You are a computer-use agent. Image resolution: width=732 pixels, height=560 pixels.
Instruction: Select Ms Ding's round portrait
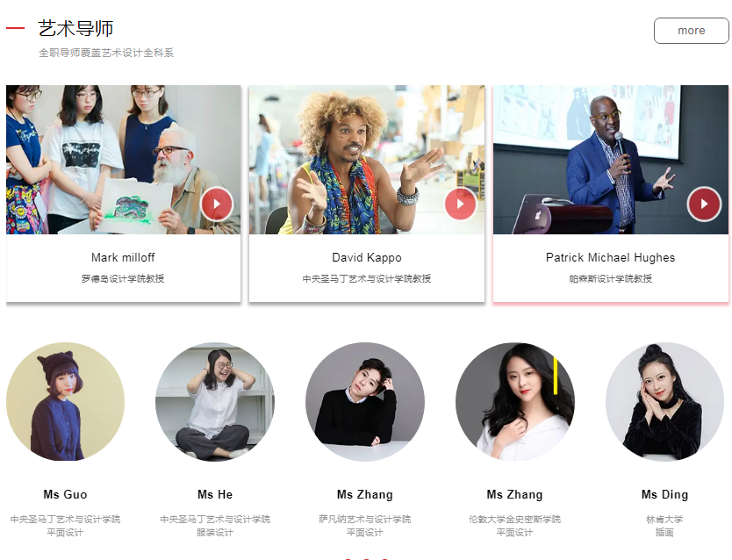tap(664, 402)
